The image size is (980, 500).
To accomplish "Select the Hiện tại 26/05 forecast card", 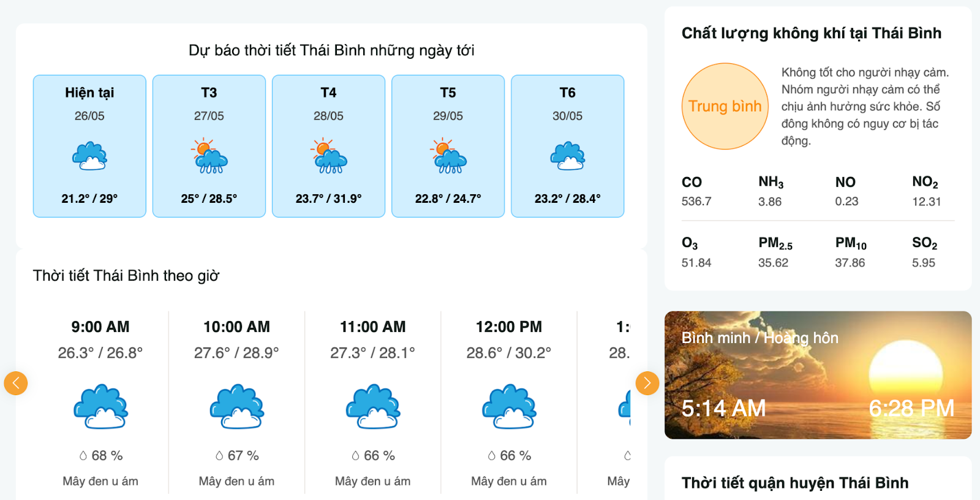I will (89, 146).
